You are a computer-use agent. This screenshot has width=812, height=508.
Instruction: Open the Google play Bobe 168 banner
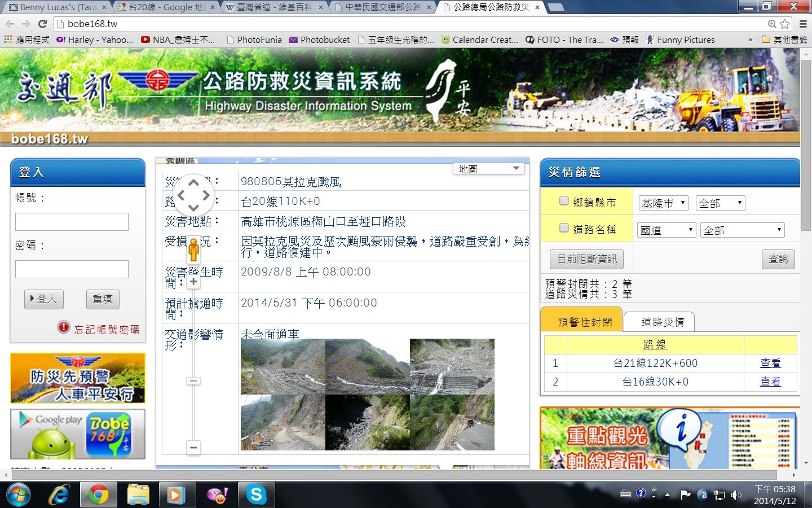(78, 434)
